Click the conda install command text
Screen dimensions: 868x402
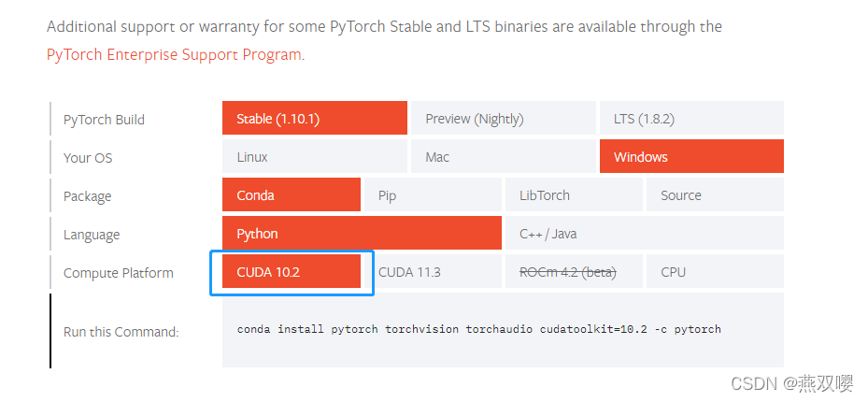click(x=478, y=329)
